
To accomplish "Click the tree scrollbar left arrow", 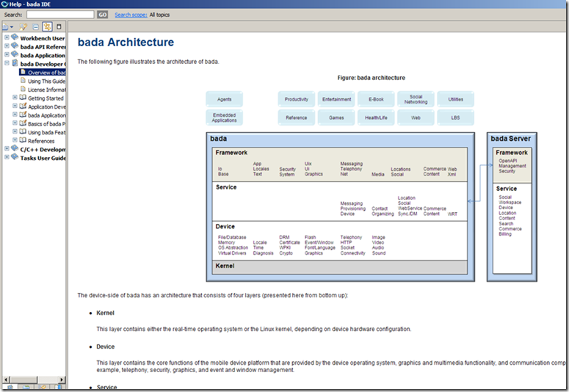I will (5, 380).
